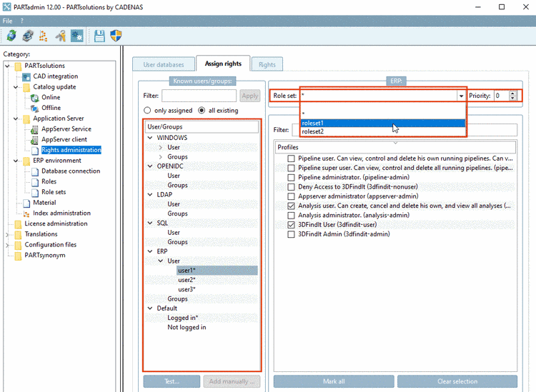The image size is (536, 392).
Task: Switch to the Rights tab
Action: [267, 64]
